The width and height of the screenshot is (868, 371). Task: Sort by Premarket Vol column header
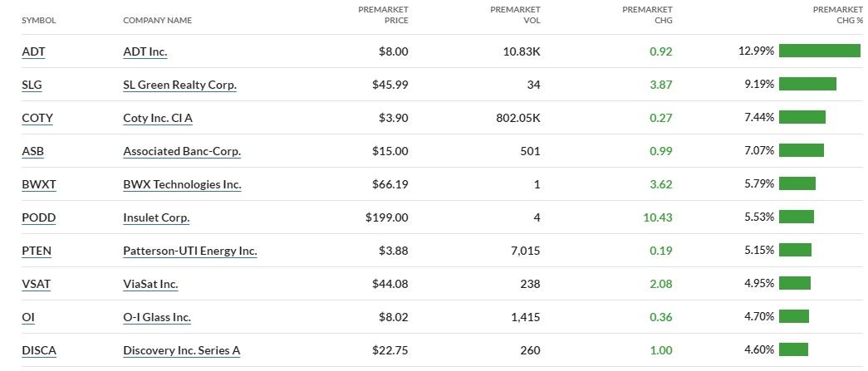click(515, 15)
